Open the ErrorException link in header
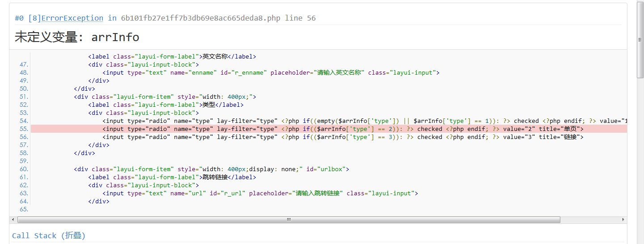 pyautogui.click(x=72, y=18)
